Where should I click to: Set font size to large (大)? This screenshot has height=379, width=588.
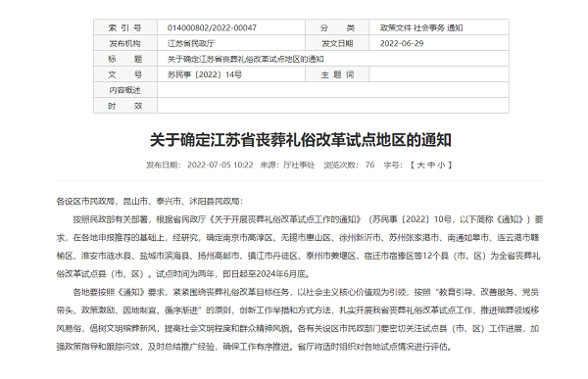point(420,165)
